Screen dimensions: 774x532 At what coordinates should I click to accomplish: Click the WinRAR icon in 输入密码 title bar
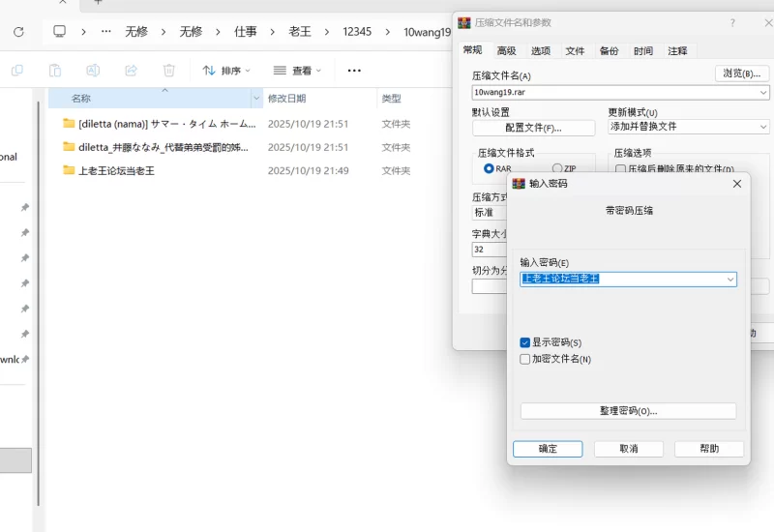[519, 184]
